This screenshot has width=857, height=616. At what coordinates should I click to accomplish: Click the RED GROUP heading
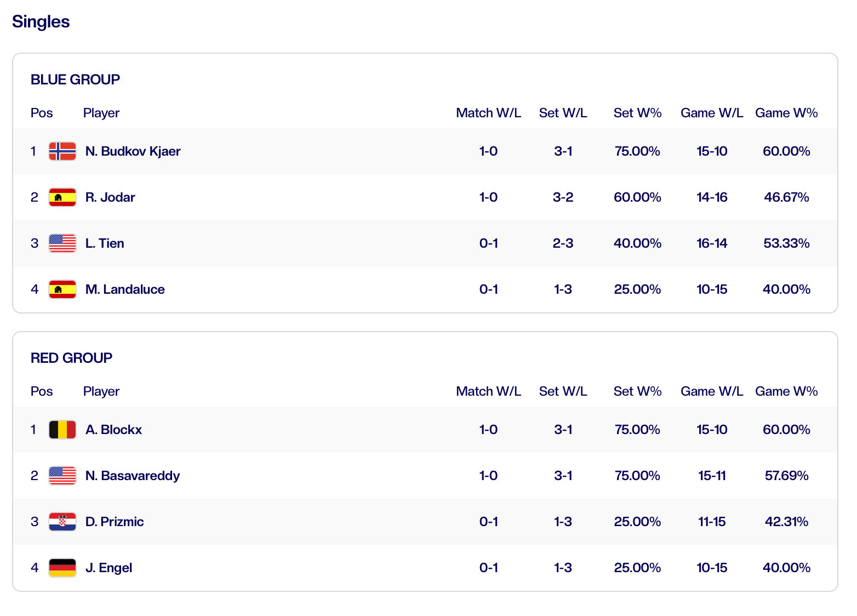(x=71, y=358)
